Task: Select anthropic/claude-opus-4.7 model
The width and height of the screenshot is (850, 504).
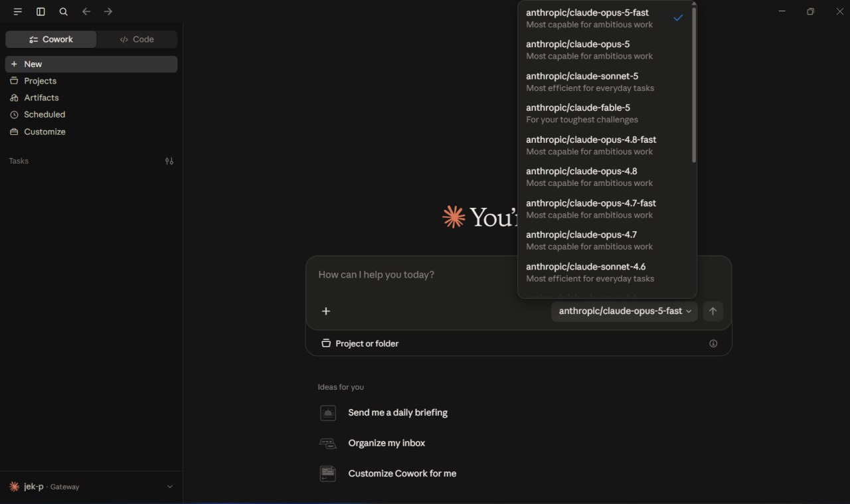Action: click(x=604, y=240)
